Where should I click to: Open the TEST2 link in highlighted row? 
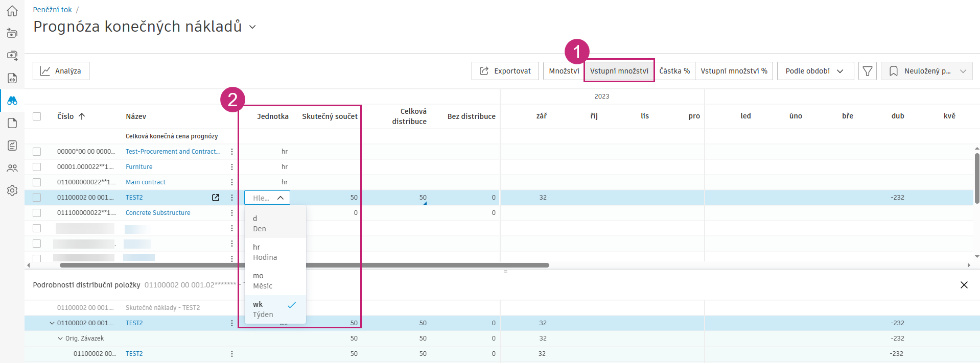pyautogui.click(x=134, y=198)
